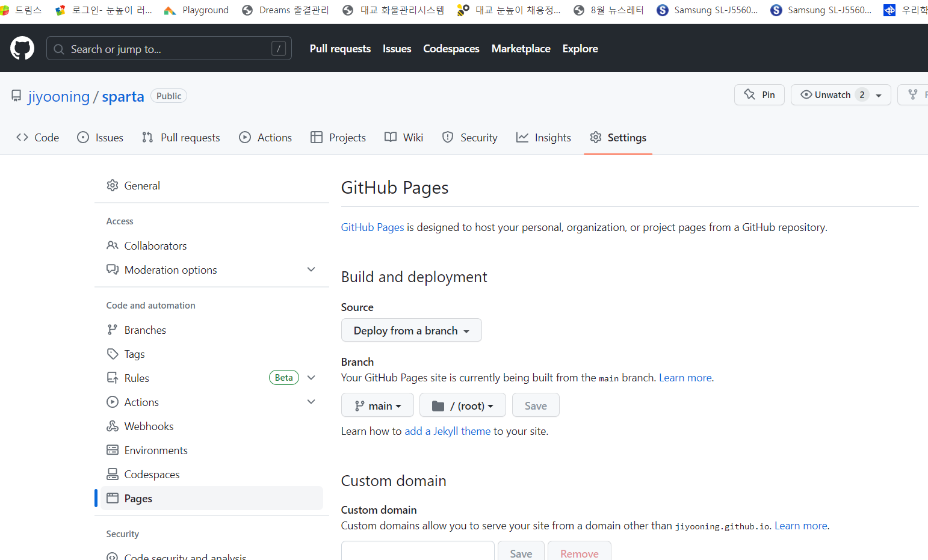
Task: Open Issues in the top navigation
Action: [x=397, y=49]
